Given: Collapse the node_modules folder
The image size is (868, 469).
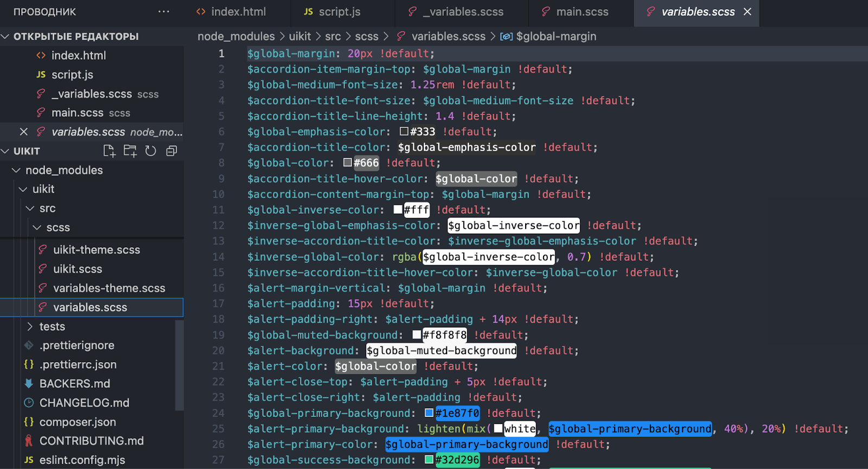Looking at the screenshot, I should (x=16, y=170).
